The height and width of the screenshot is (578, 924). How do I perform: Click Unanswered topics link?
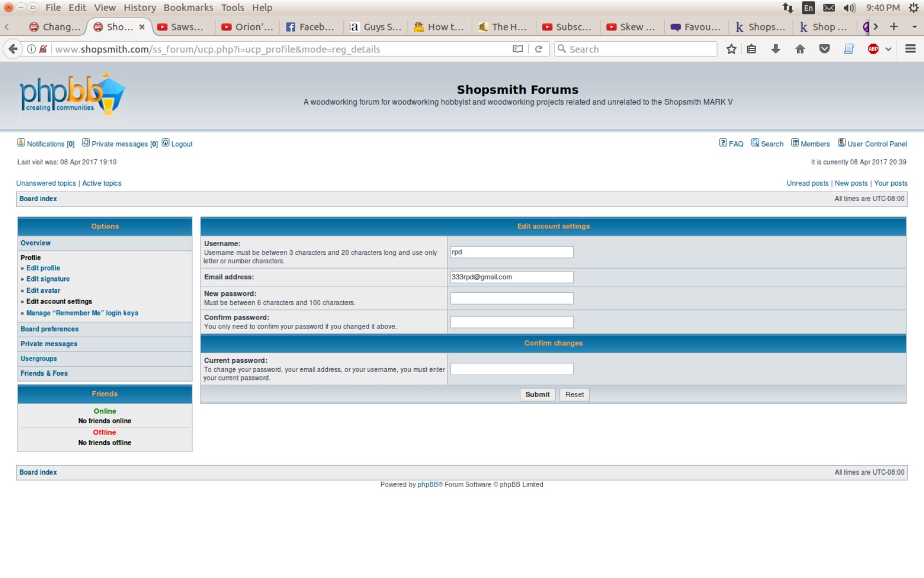[x=46, y=183]
